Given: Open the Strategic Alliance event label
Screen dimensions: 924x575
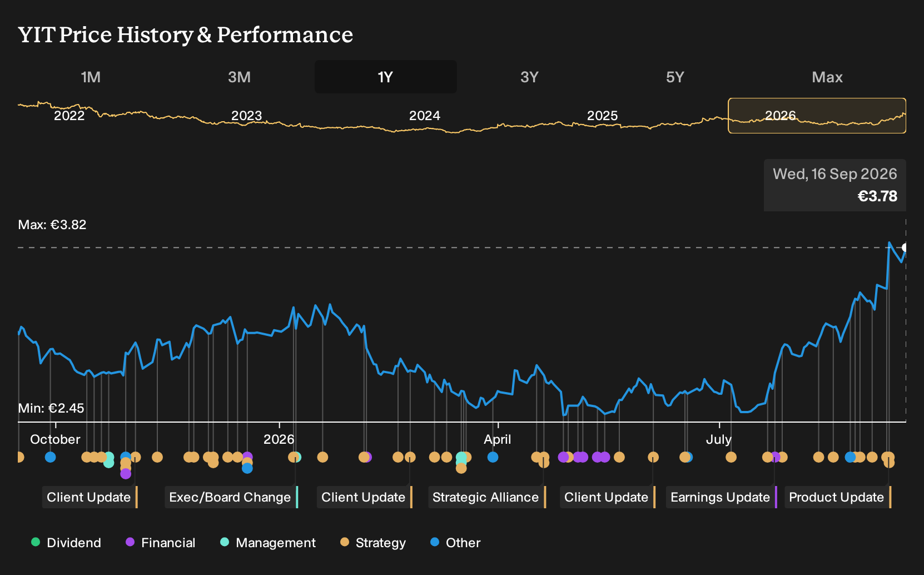Looking at the screenshot, I should (487, 497).
